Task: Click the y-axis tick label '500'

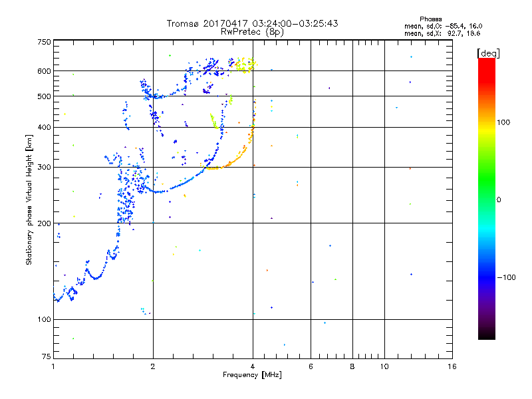Action: (x=44, y=96)
